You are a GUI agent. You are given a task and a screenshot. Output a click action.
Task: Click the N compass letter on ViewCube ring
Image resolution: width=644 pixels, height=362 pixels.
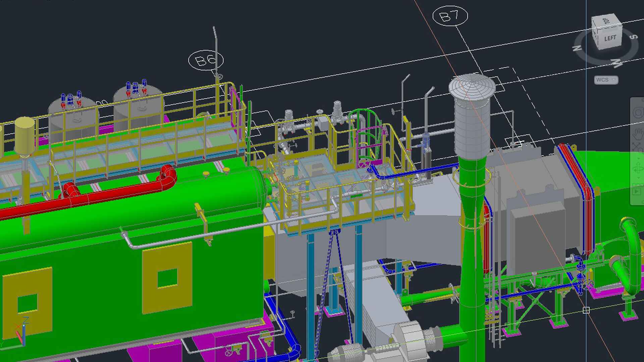point(577,48)
